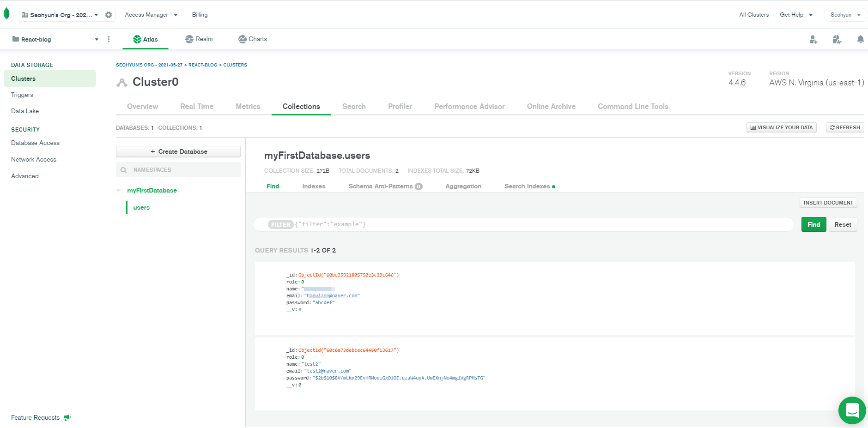Switch to the Charts tab

pyautogui.click(x=253, y=39)
